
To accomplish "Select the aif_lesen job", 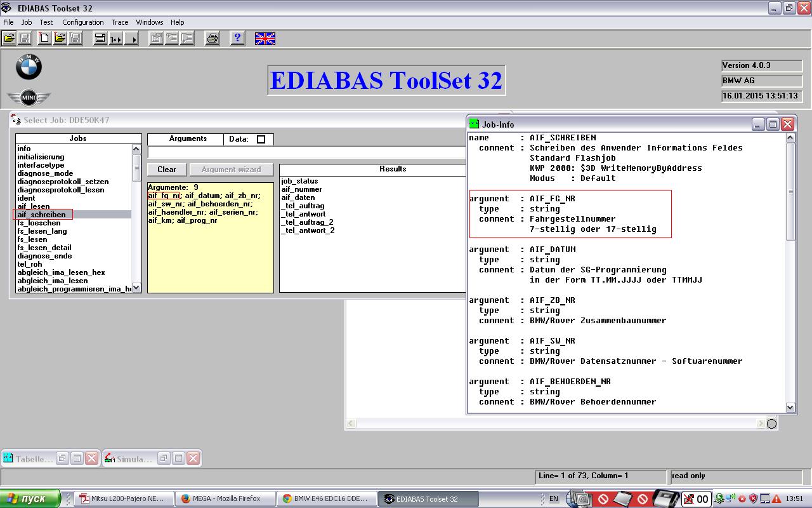I will click(73, 206).
